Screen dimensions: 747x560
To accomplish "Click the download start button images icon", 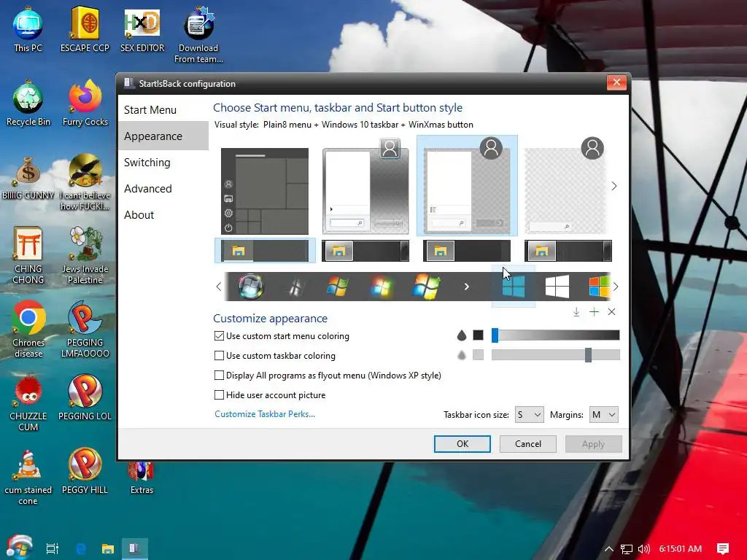I will click(576, 312).
